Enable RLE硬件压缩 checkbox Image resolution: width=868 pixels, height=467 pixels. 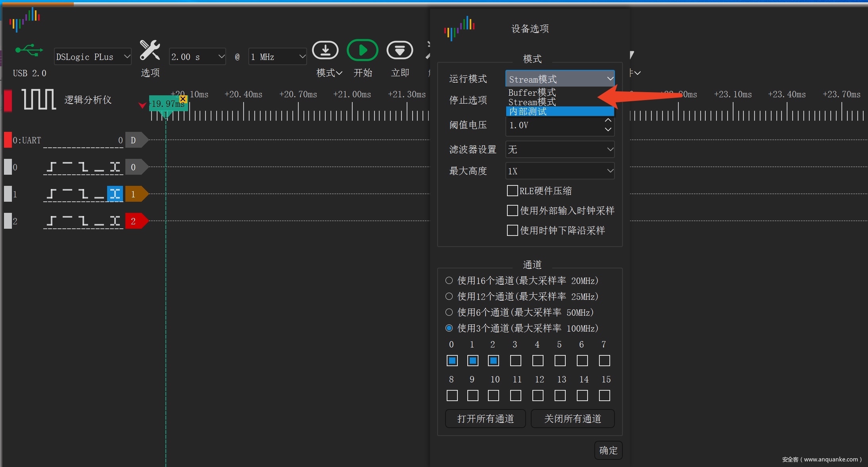[512, 191]
